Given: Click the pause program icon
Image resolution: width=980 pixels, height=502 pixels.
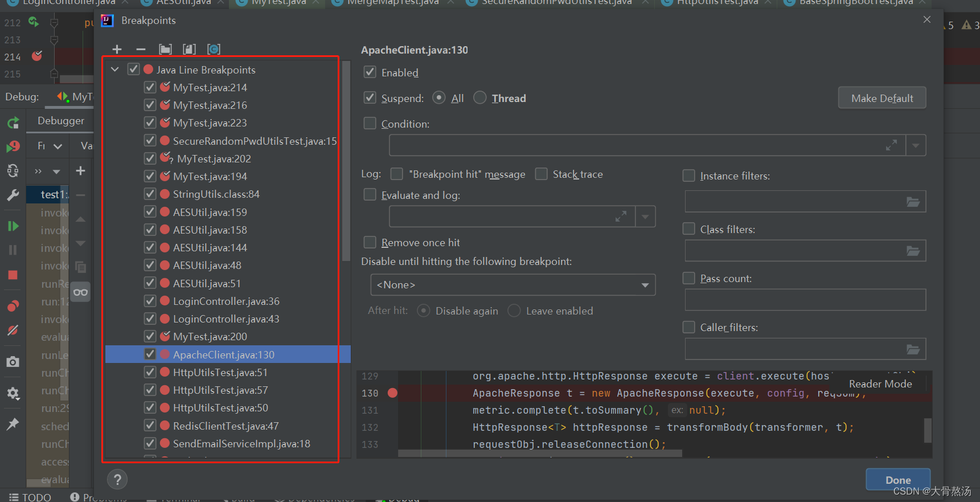Looking at the screenshot, I should 13,250.
